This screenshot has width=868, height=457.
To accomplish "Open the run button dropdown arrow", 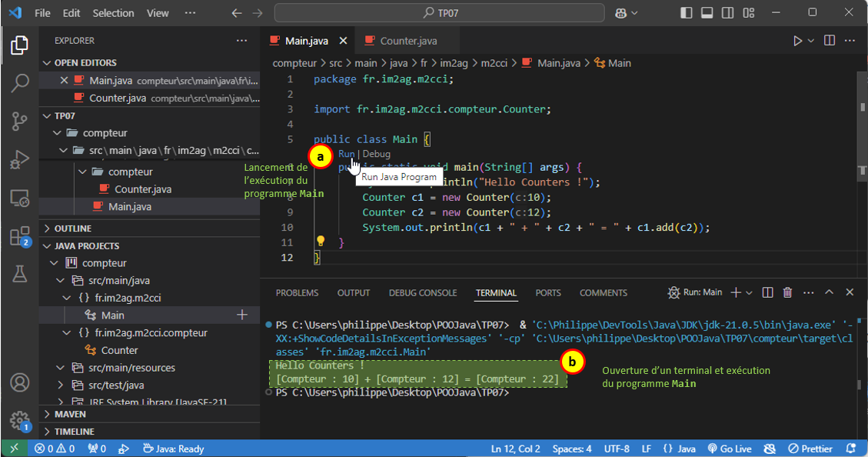I will [x=811, y=41].
